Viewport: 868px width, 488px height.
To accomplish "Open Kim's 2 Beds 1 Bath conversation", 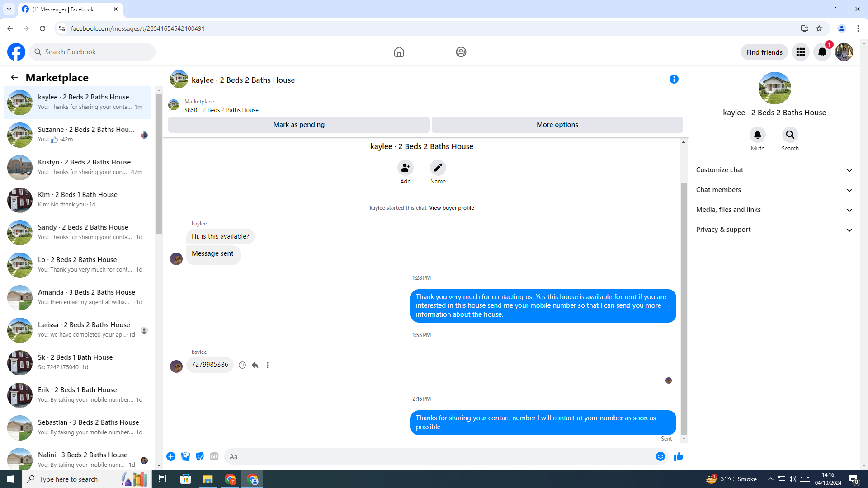I will 78,200.
